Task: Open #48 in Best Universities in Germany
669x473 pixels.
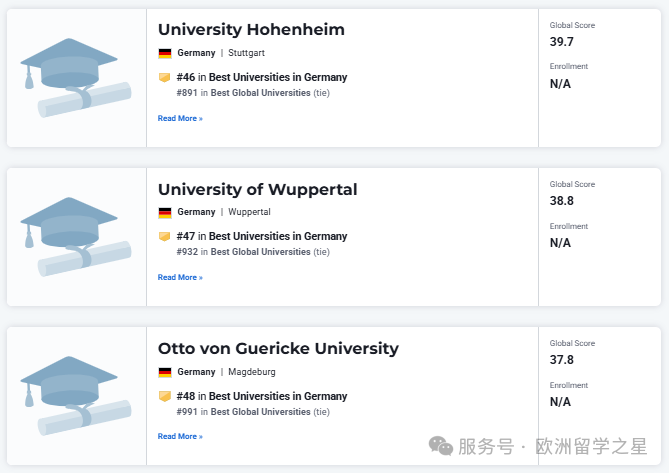Action: click(x=262, y=396)
